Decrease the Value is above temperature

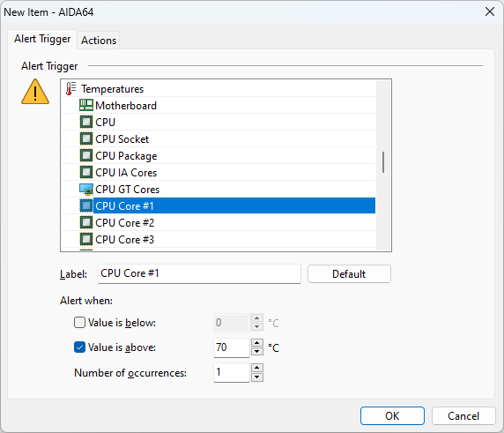pos(256,352)
